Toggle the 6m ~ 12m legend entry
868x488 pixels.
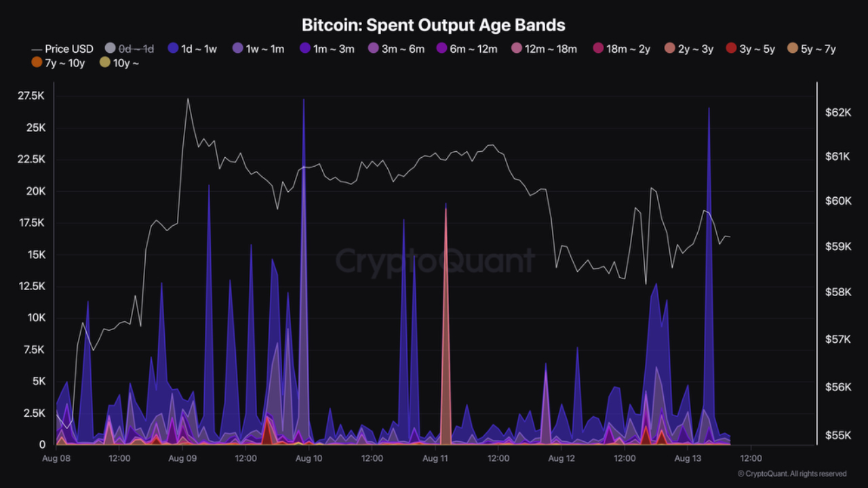(467, 49)
